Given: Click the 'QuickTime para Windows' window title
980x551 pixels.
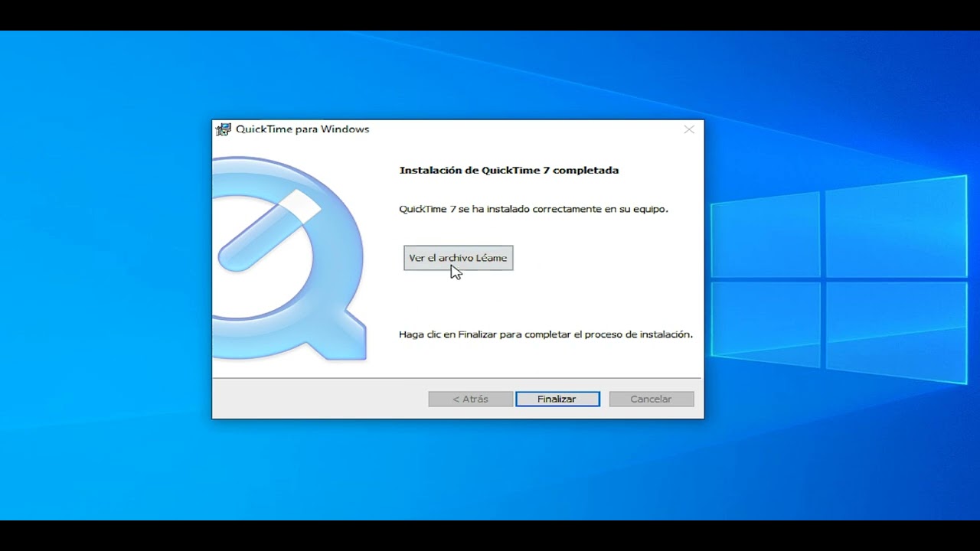Looking at the screenshot, I should click(x=302, y=129).
